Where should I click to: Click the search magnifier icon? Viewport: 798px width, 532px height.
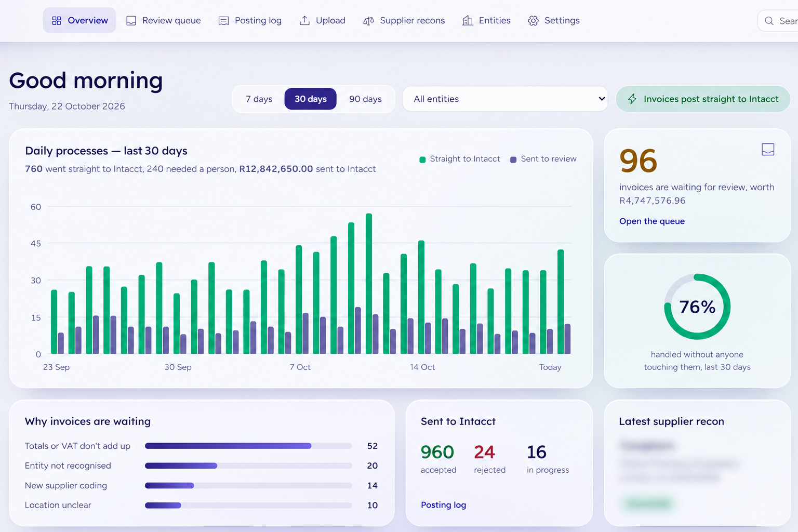coord(769,21)
